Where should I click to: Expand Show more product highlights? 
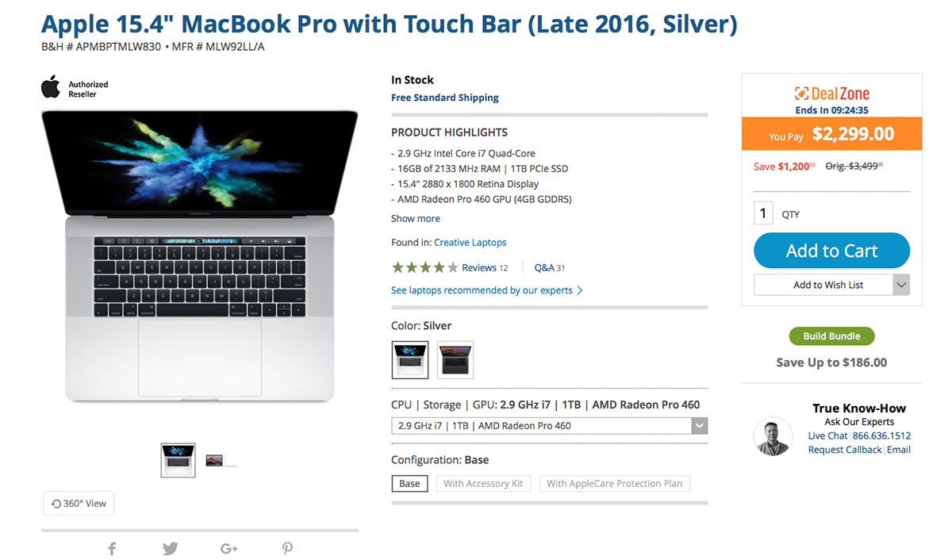coord(415,218)
